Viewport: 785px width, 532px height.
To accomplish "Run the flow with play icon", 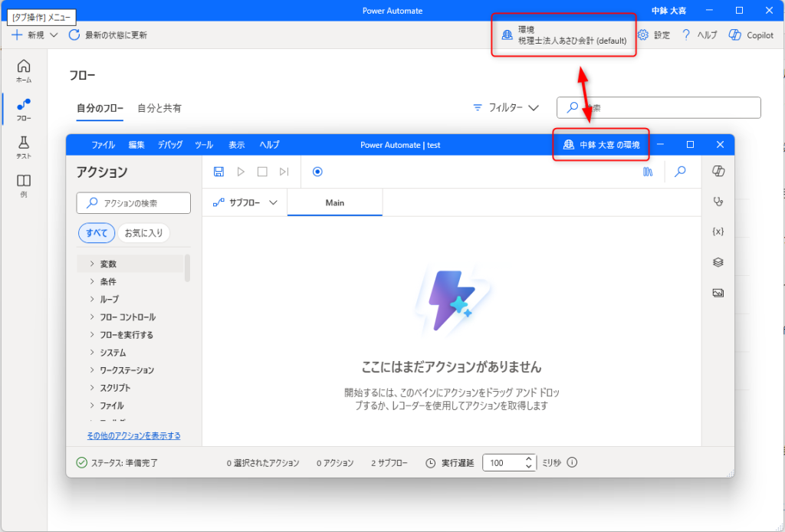I will coord(241,172).
